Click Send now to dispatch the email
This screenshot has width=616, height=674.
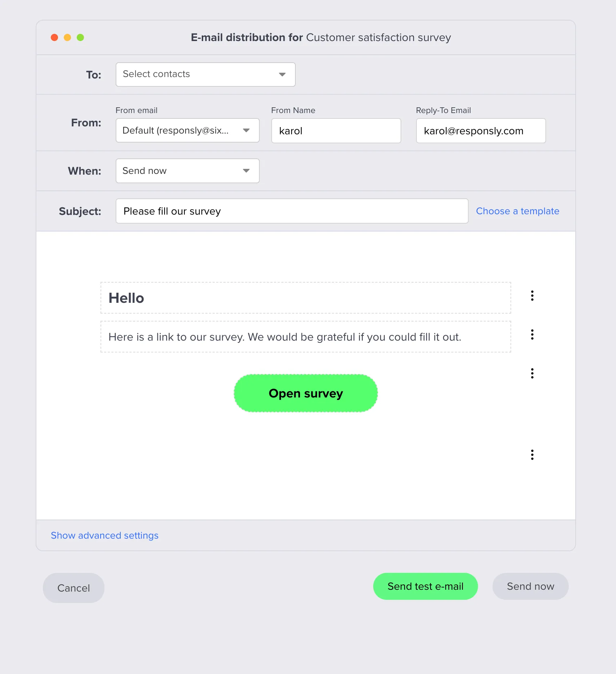pos(530,586)
